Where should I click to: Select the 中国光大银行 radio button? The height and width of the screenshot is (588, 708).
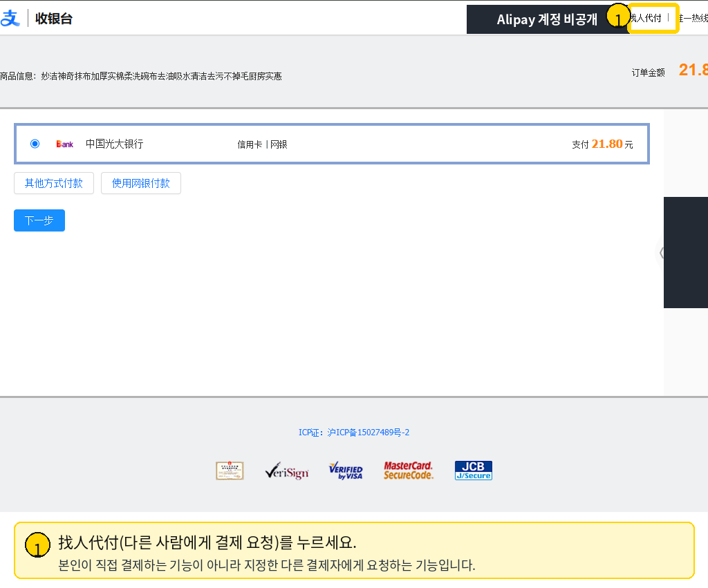pyautogui.click(x=35, y=144)
